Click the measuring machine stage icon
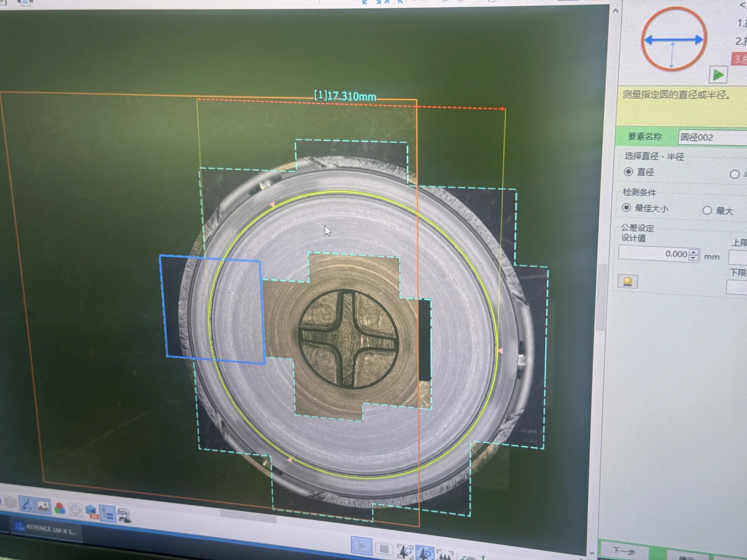This screenshot has width=747, height=560. (x=124, y=516)
